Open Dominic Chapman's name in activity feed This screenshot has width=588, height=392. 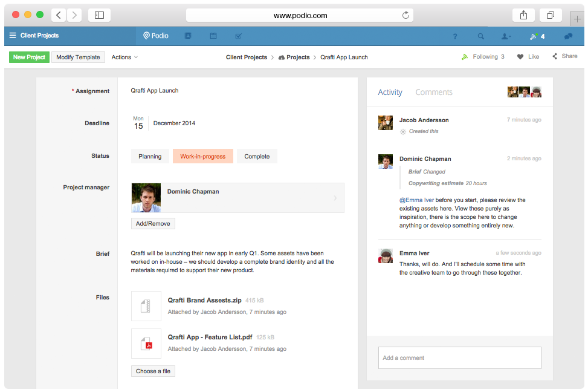coord(425,159)
